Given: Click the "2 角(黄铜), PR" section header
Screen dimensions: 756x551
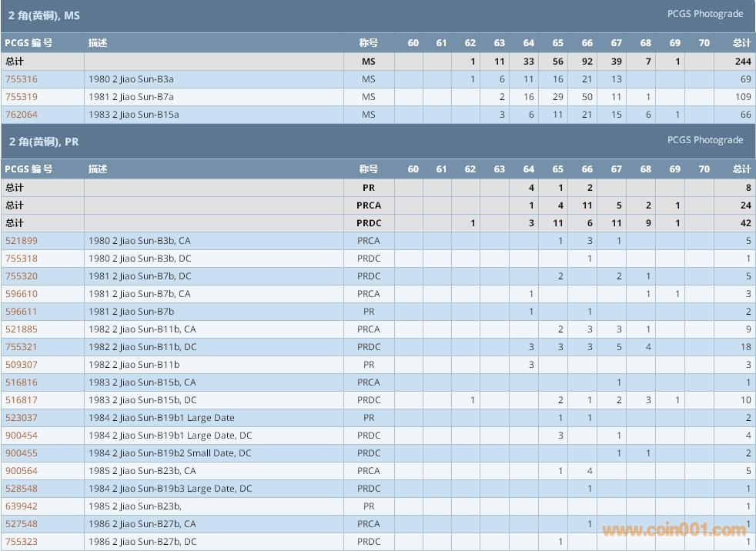Looking at the screenshot, I should click(x=43, y=142).
